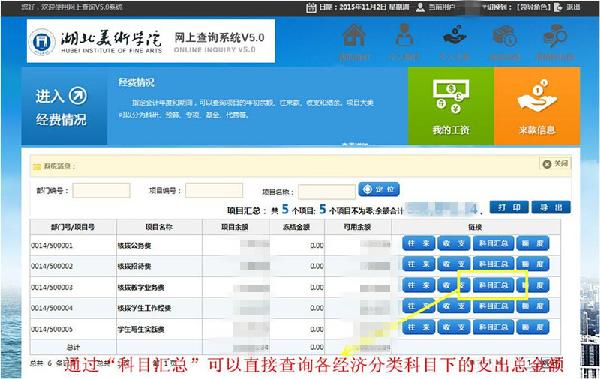
Task: Click 往来 button for project 0014/500003
Action: pyautogui.click(x=419, y=285)
